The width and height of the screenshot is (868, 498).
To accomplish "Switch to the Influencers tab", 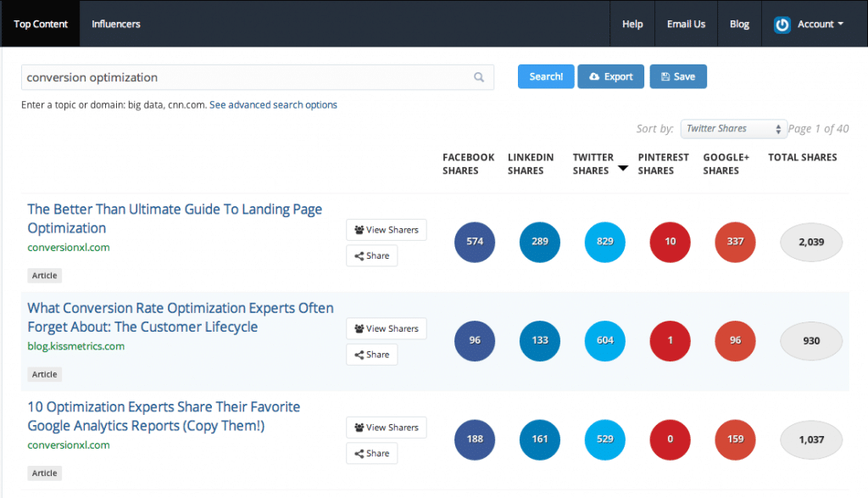I will click(x=116, y=25).
